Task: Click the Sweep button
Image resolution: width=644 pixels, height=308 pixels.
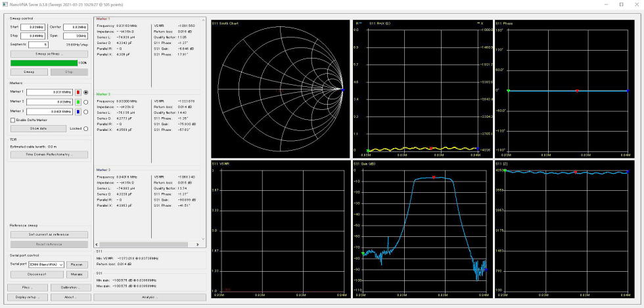Action: coord(29,72)
